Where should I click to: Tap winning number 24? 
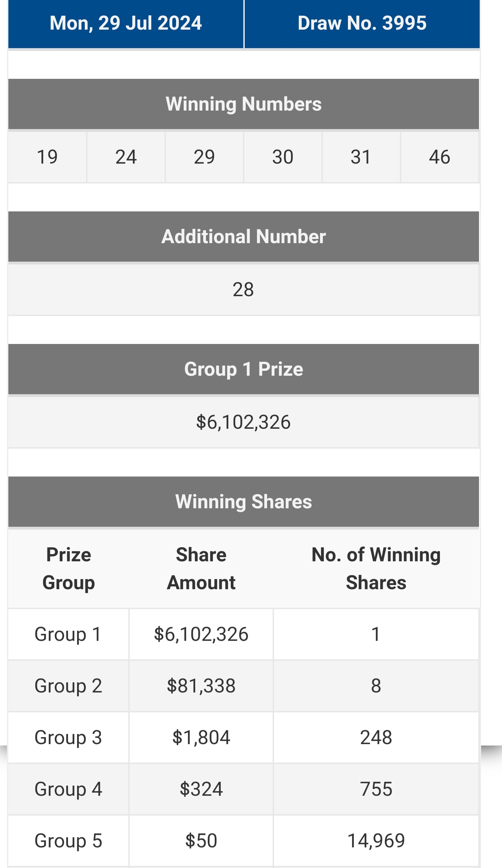click(x=126, y=157)
